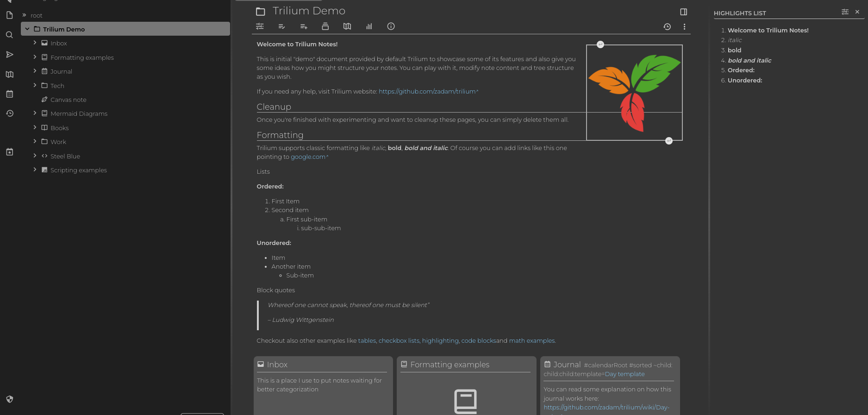The width and height of the screenshot is (868, 415).
Task: Select Steel Blue note in tree
Action: (65, 156)
